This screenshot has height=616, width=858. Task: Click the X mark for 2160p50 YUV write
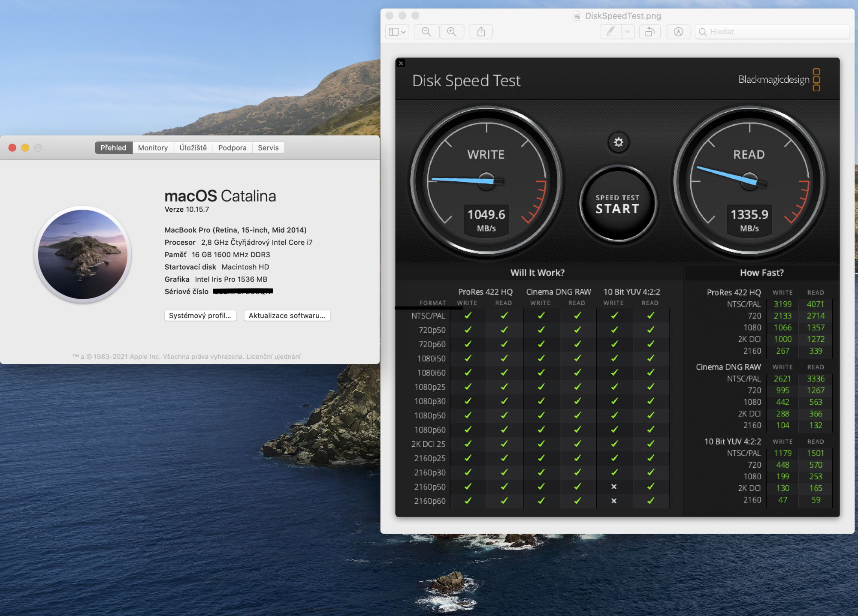tap(614, 487)
